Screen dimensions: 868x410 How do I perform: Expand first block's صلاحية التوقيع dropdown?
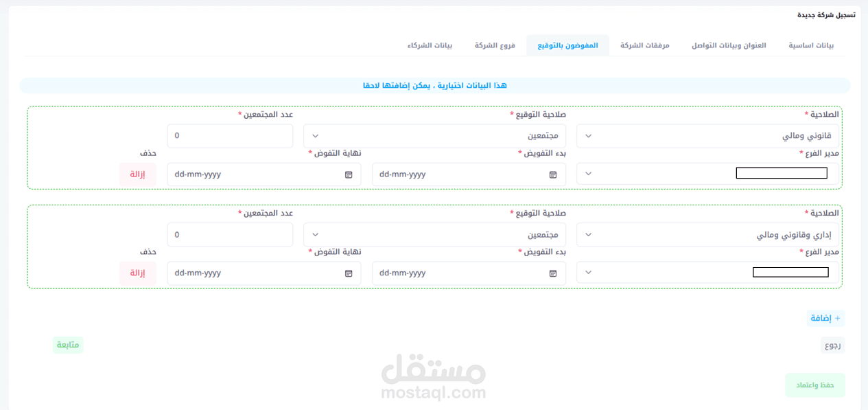[434, 136]
